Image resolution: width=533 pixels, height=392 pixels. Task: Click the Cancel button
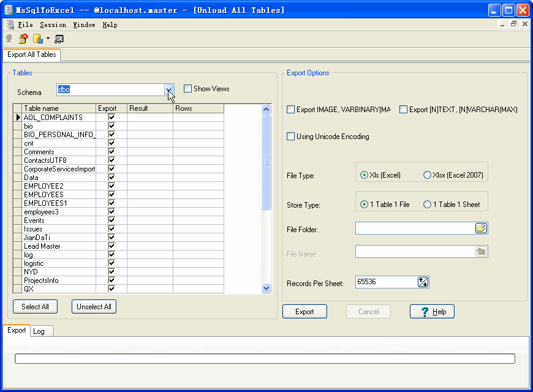click(x=368, y=311)
